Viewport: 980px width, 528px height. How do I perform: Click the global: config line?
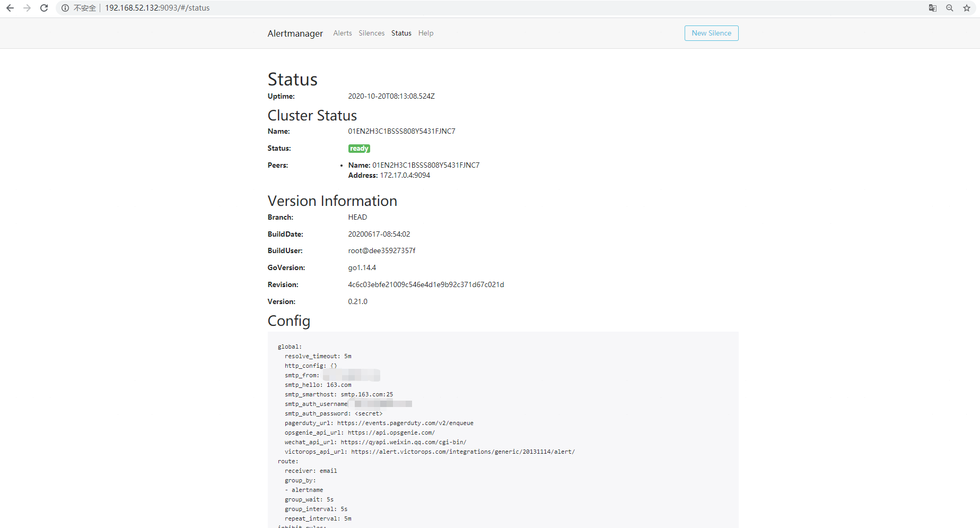(290, 347)
